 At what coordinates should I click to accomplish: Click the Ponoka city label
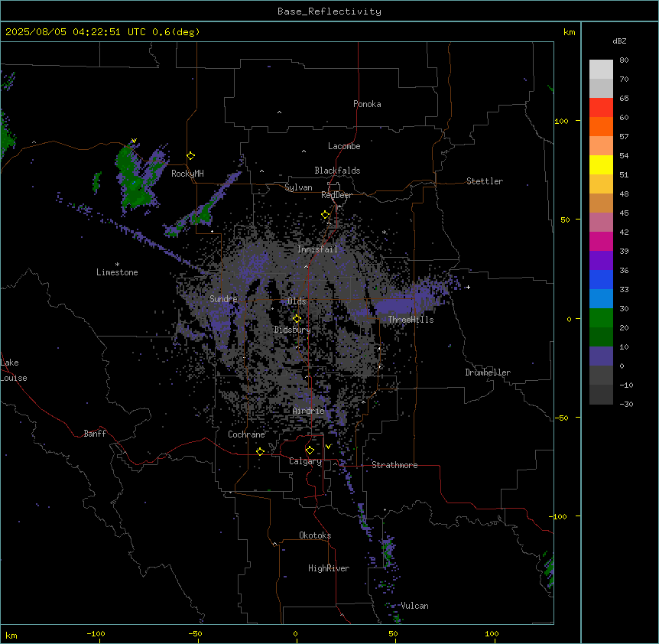pos(367,104)
